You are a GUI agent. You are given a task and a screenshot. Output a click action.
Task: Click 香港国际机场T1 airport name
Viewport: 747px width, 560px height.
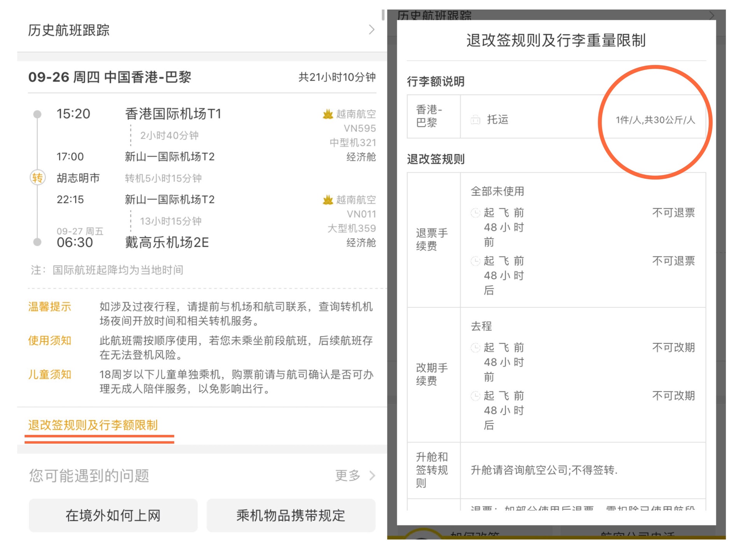point(173,114)
